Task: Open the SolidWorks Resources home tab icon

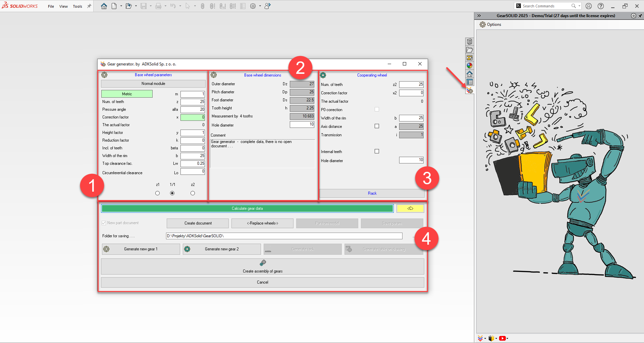Action: (x=470, y=74)
